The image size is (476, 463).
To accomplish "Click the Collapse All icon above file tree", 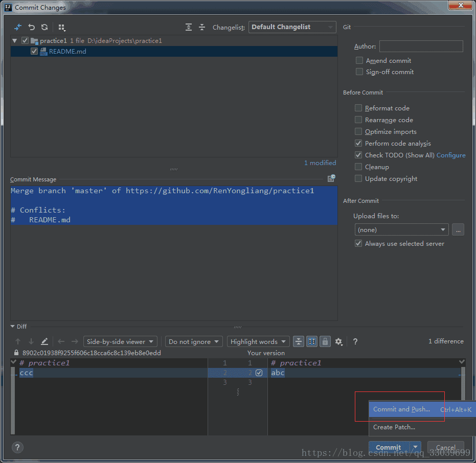I will pos(202,27).
